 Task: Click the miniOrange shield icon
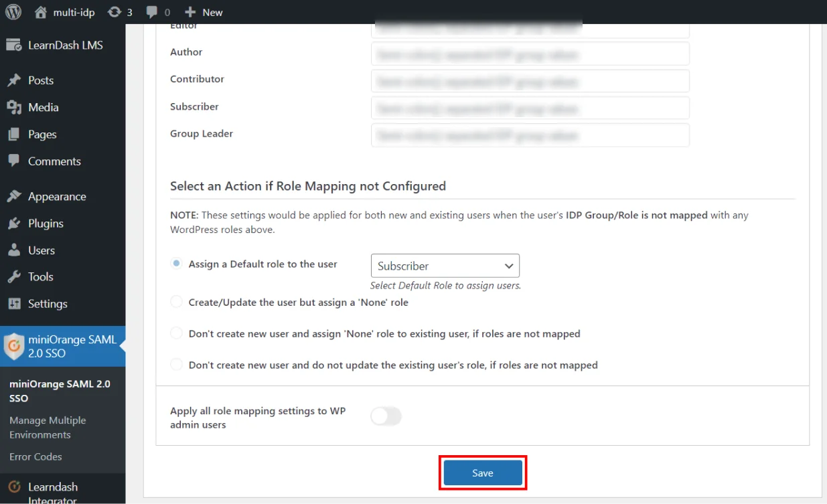click(14, 346)
